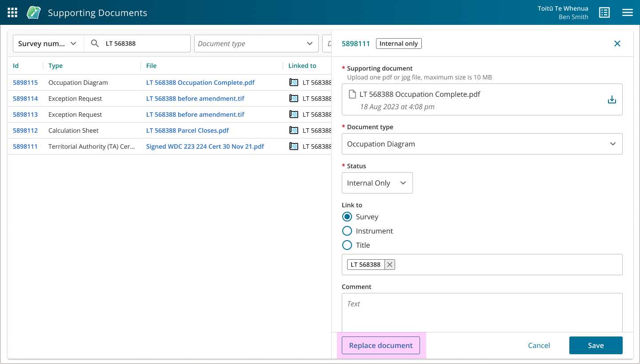
Task: Click the Occupation Diagram type cell
Action: pos(78,83)
